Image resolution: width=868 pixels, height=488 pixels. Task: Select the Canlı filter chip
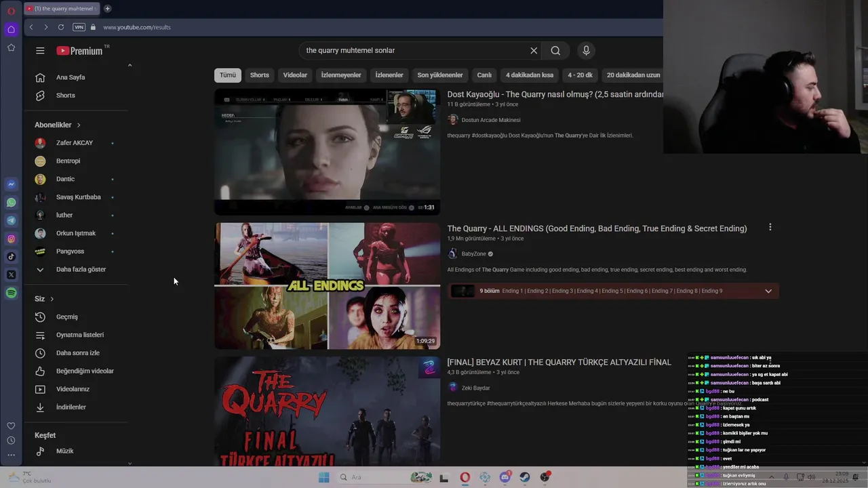click(484, 75)
